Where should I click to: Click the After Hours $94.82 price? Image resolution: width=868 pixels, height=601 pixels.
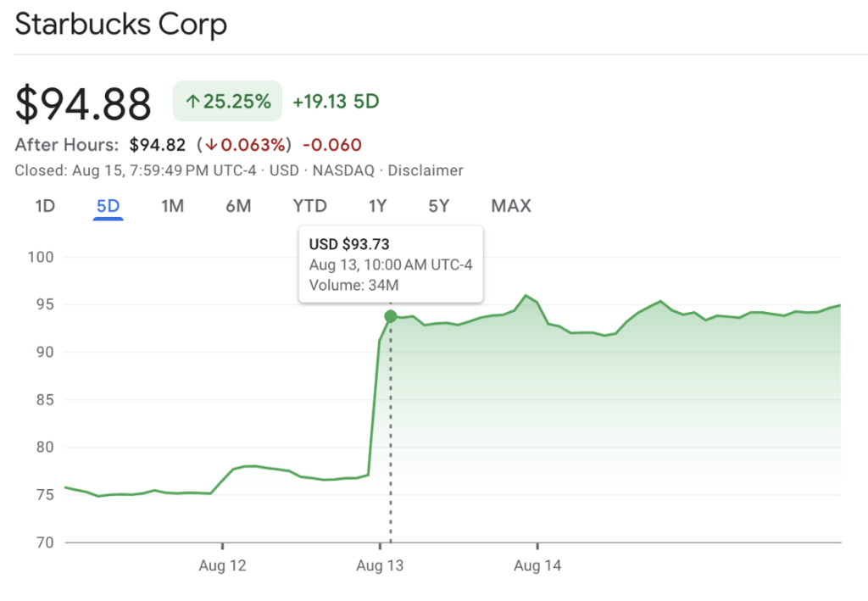pyautogui.click(x=158, y=145)
